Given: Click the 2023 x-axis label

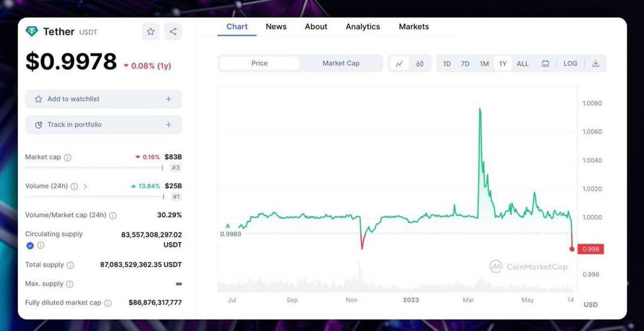Looking at the screenshot, I should (411, 300).
